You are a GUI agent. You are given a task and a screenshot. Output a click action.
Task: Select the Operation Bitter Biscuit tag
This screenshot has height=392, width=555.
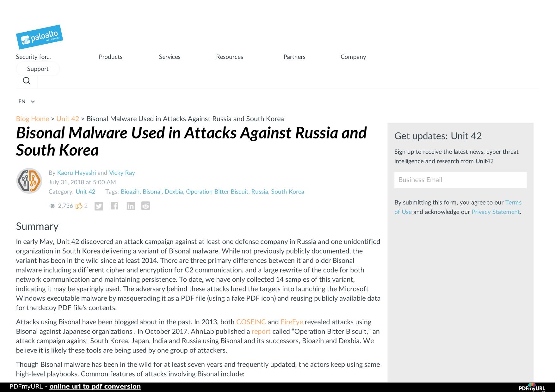pos(217,192)
